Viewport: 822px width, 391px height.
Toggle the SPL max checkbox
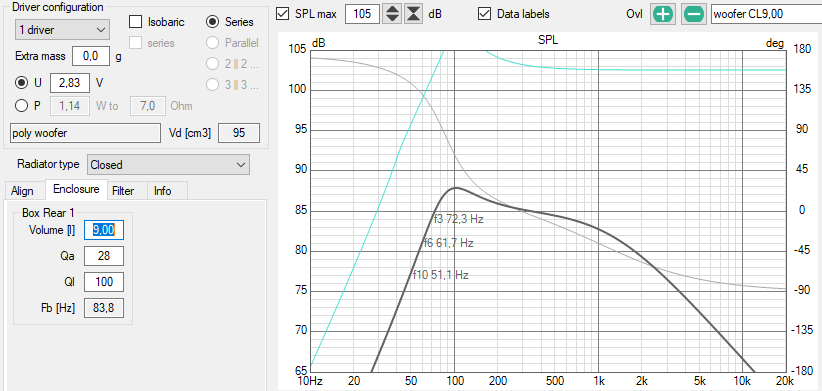[283, 14]
